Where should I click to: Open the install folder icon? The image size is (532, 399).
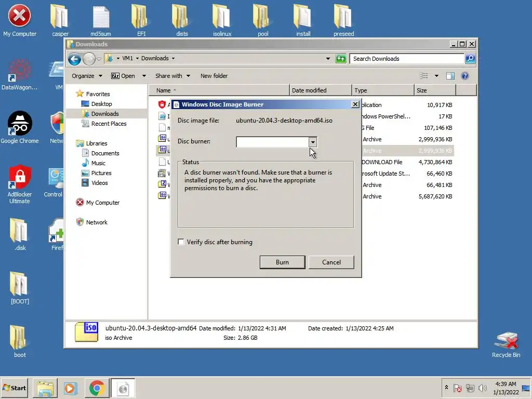pyautogui.click(x=303, y=20)
